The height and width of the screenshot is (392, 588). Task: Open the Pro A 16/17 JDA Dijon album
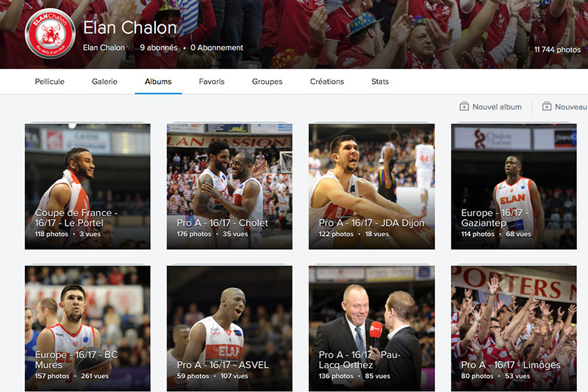tap(372, 186)
